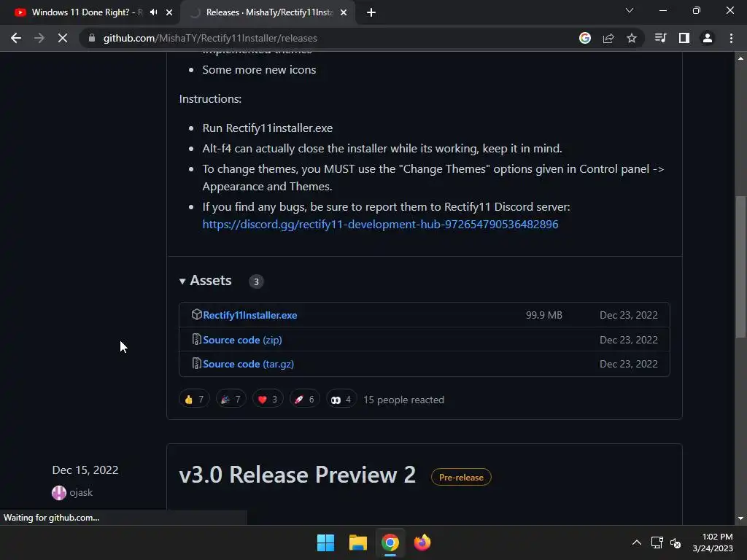Click scrollbar up arrow
The width and height of the screenshot is (747, 560).
click(740, 58)
